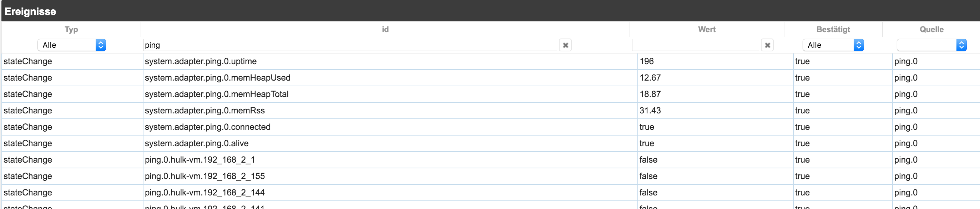Open the Bestätigt filter dropdown
Image resolution: width=980 pixels, height=209 pixels.
pyautogui.click(x=833, y=45)
